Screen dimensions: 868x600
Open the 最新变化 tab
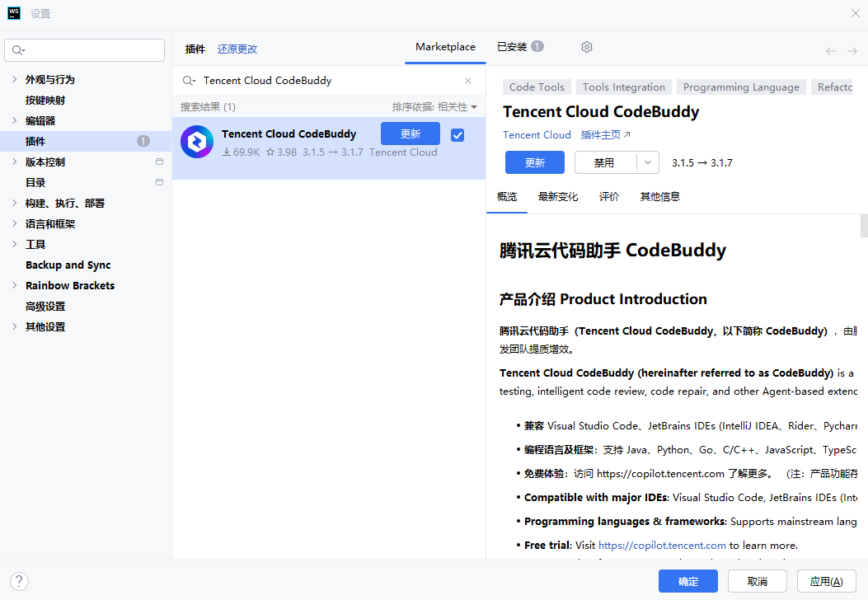pyautogui.click(x=557, y=196)
